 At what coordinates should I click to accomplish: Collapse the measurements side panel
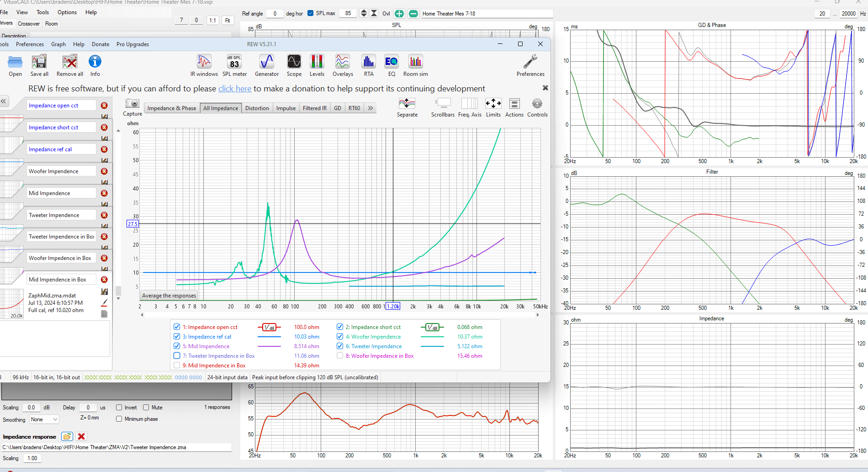point(4,101)
